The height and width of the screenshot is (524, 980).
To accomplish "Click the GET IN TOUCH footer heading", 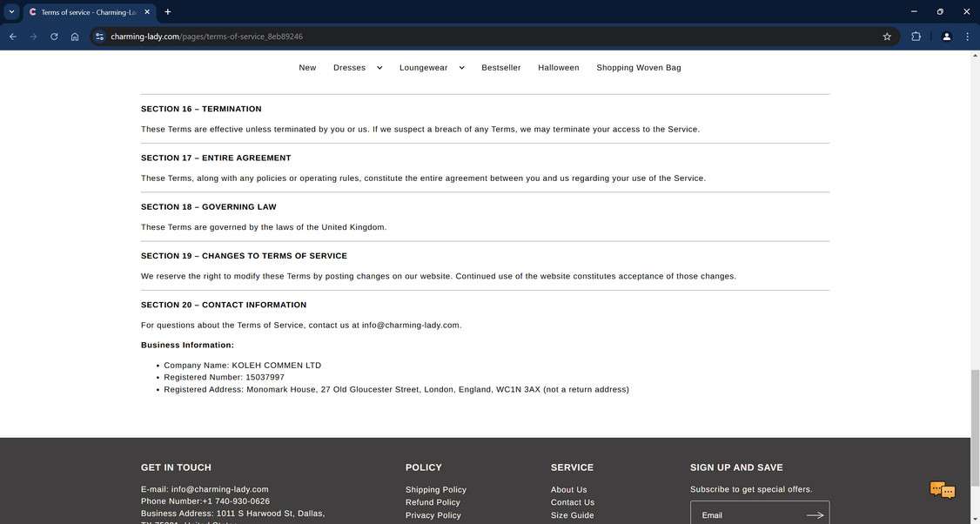I will (x=177, y=467).
